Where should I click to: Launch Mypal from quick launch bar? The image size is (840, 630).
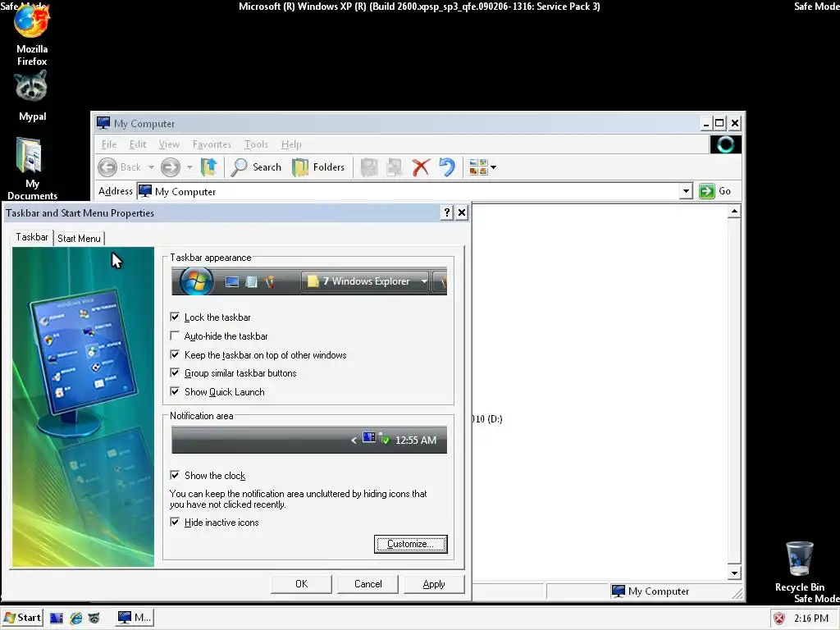pos(94,618)
